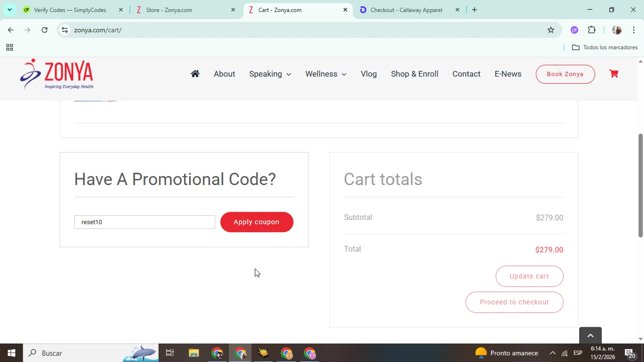Open network status icon in tray
Screen dimensions: 644x362
click(x=565, y=353)
